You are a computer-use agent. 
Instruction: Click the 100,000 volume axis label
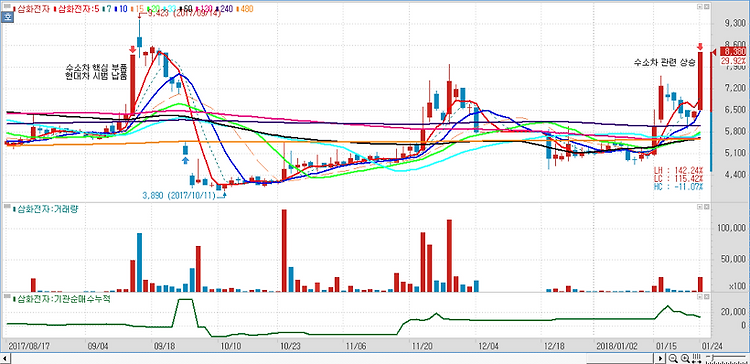(732, 228)
